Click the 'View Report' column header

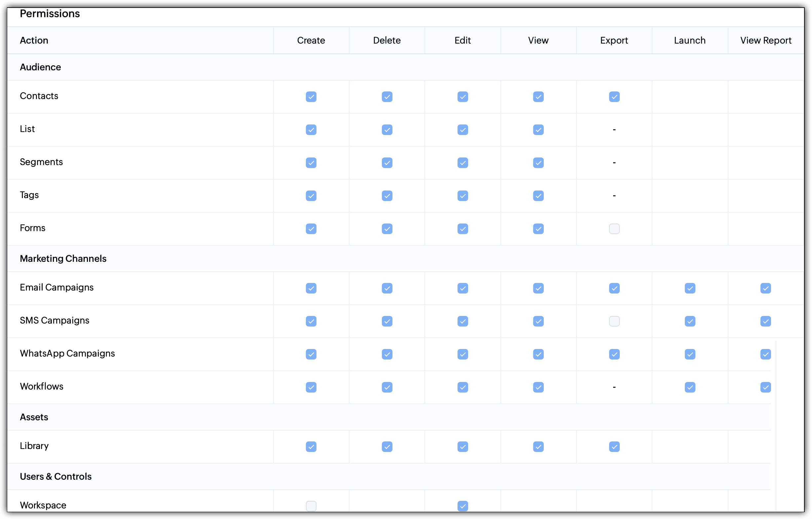point(765,40)
